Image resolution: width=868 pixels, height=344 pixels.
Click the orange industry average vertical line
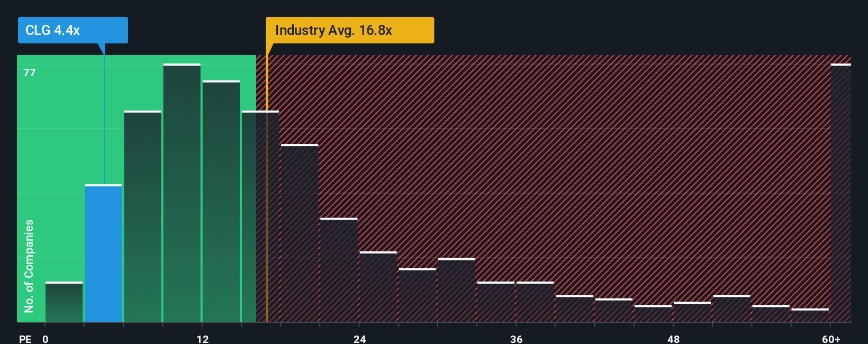pyautogui.click(x=267, y=188)
